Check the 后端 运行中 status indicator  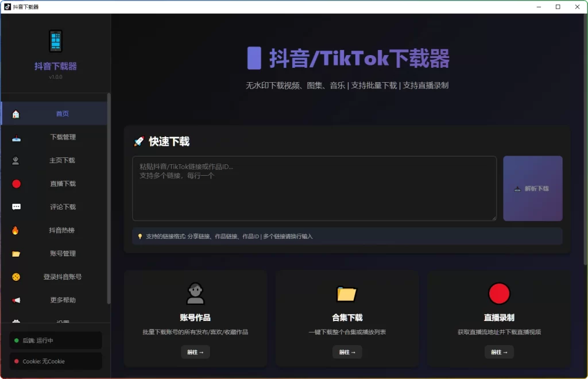click(55, 340)
